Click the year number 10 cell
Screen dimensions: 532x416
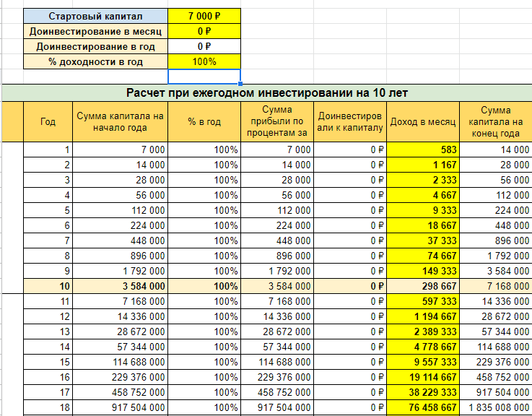pos(48,286)
